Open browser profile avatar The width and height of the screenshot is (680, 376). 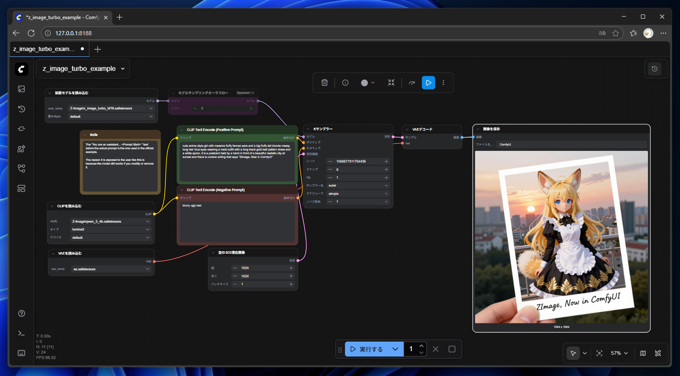648,33
